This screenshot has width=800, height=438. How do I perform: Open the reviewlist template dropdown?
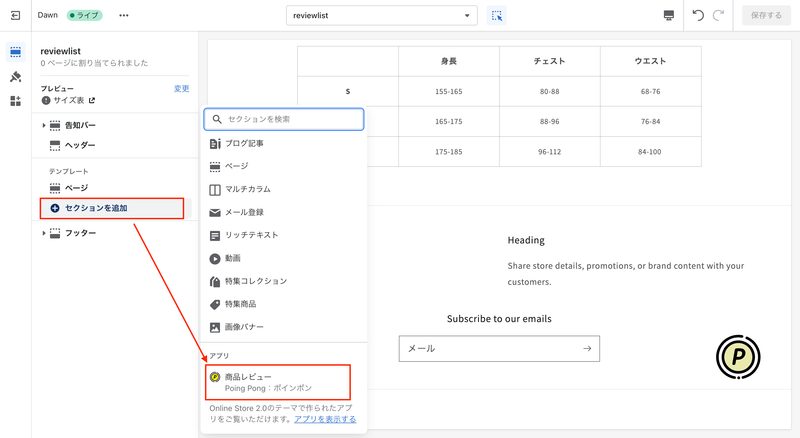coord(382,15)
